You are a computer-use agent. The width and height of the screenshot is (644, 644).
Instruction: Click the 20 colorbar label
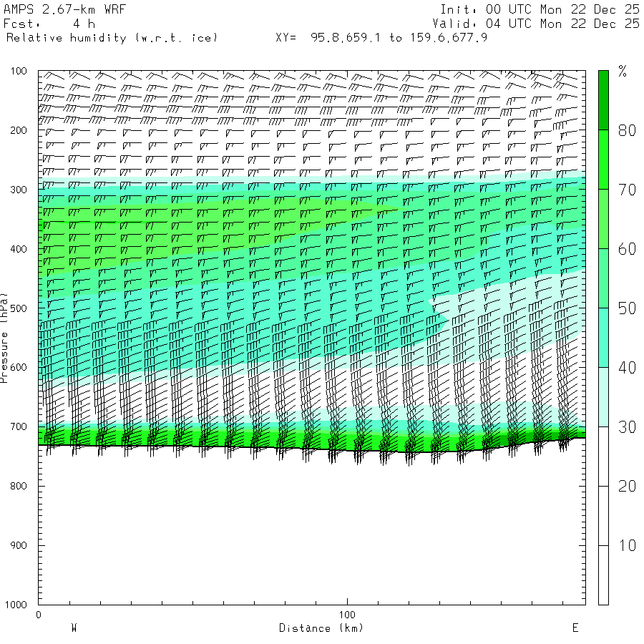(627, 487)
